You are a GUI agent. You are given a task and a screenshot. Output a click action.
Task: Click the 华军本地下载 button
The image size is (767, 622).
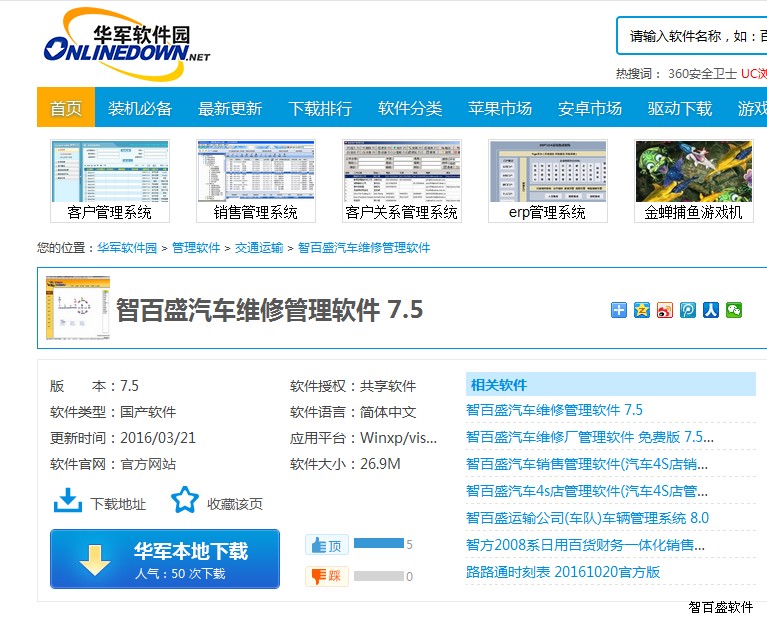coord(165,559)
